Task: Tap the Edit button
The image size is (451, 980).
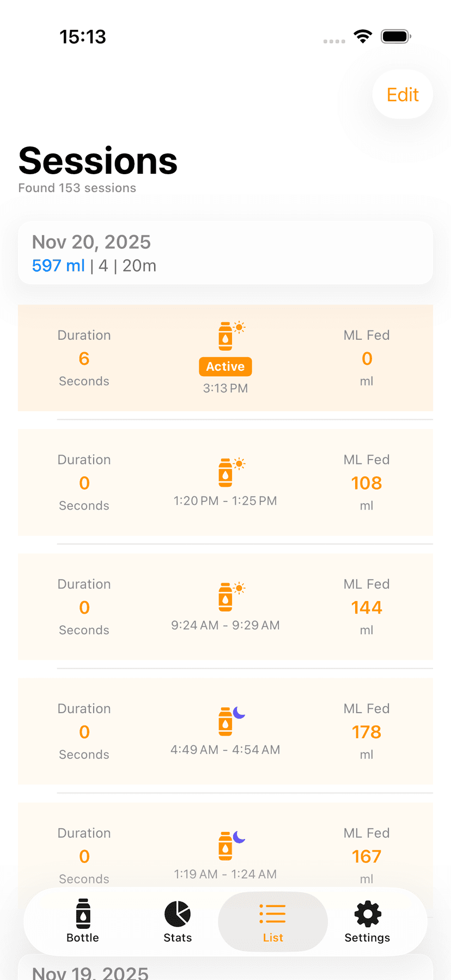Action: (403, 95)
